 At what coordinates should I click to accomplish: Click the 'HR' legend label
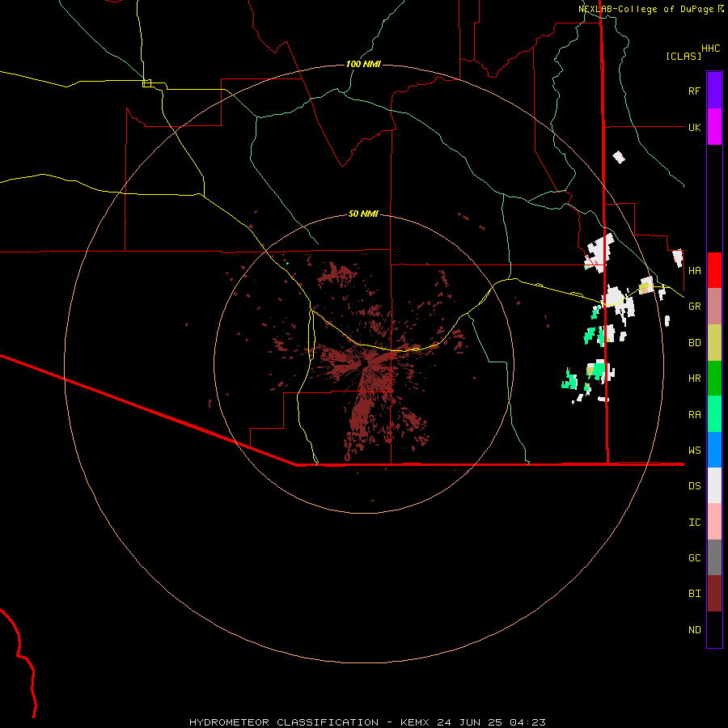click(x=694, y=379)
